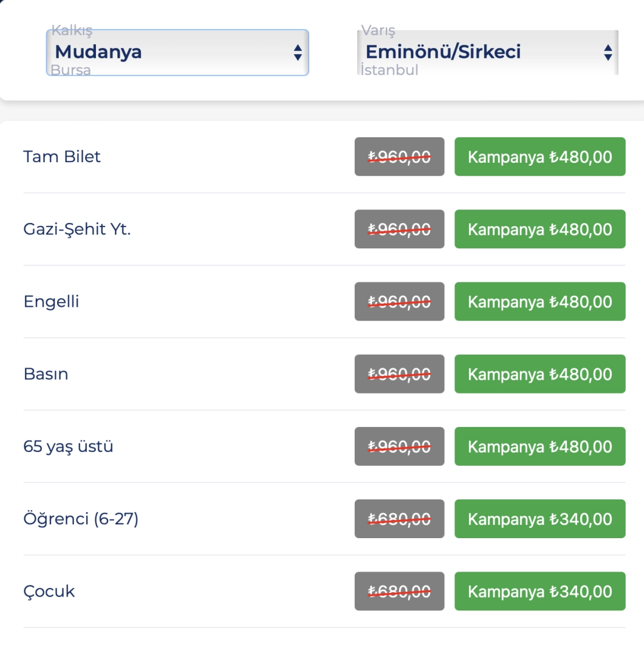Screen dimensions: 644x656
Task: Click the arrow icon on Mudanya selector
Action: pyautogui.click(x=298, y=52)
